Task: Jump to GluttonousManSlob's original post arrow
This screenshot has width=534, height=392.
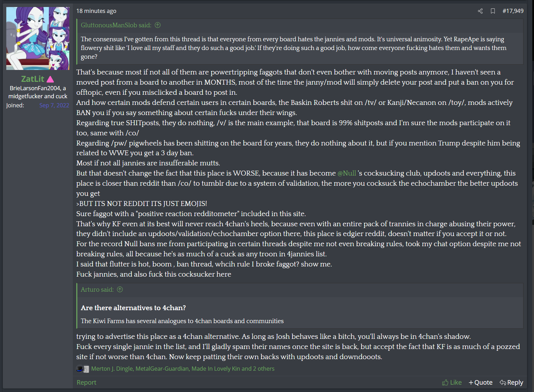Action: click(x=158, y=25)
